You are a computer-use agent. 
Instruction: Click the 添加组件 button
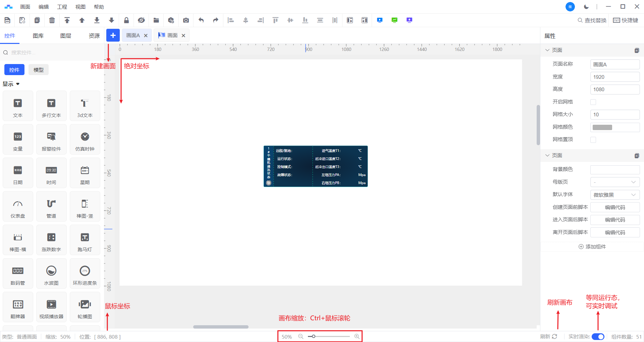(x=592, y=247)
